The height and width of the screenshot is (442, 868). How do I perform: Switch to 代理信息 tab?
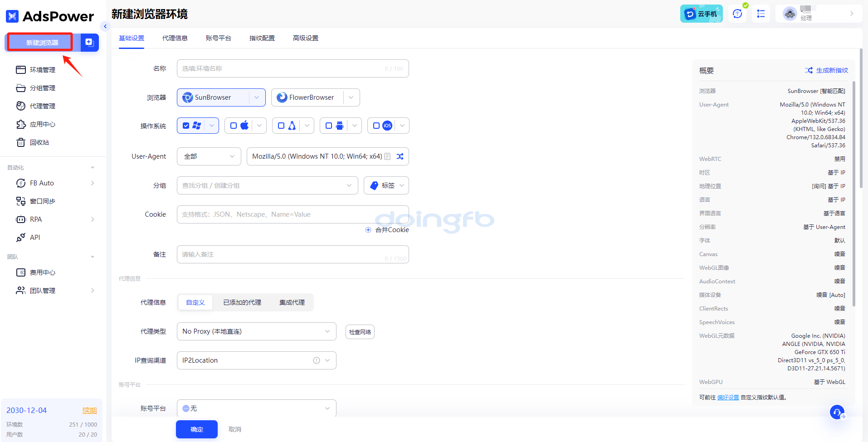click(175, 38)
